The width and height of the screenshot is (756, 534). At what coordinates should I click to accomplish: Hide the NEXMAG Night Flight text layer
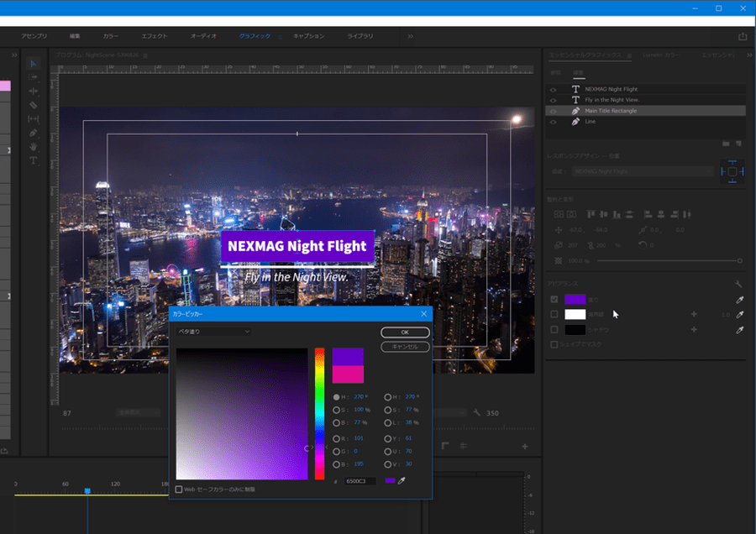coord(553,89)
